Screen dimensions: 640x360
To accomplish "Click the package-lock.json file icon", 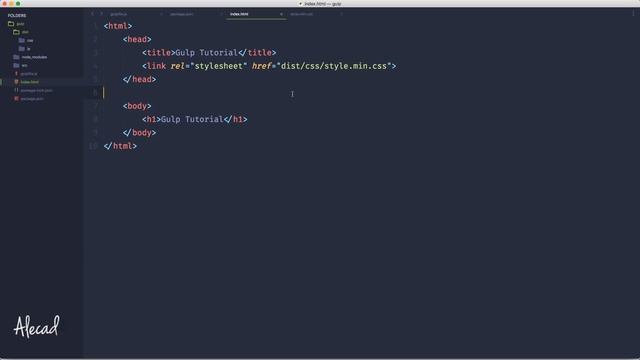I will (16, 90).
